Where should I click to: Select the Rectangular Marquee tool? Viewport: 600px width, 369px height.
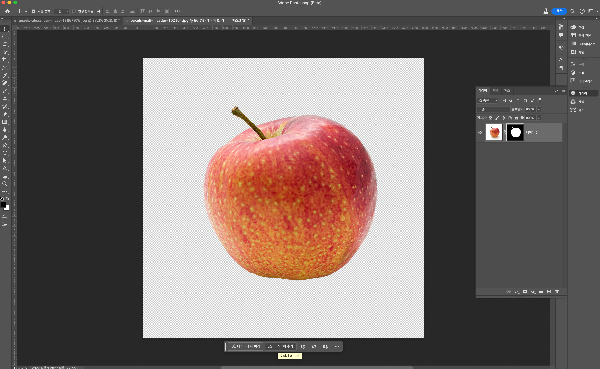point(5,37)
